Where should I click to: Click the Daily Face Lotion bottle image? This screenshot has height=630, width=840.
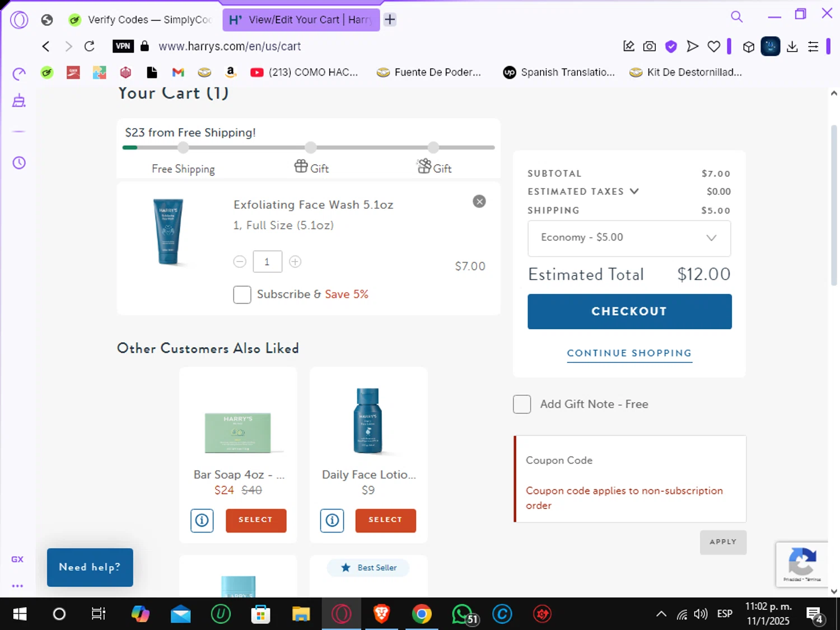click(x=368, y=421)
